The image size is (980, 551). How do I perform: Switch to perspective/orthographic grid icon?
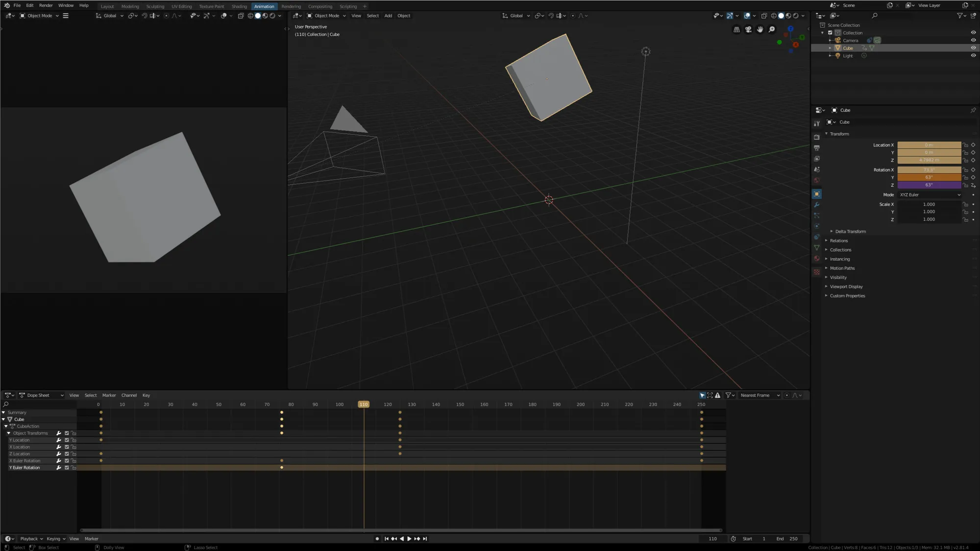[736, 30]
